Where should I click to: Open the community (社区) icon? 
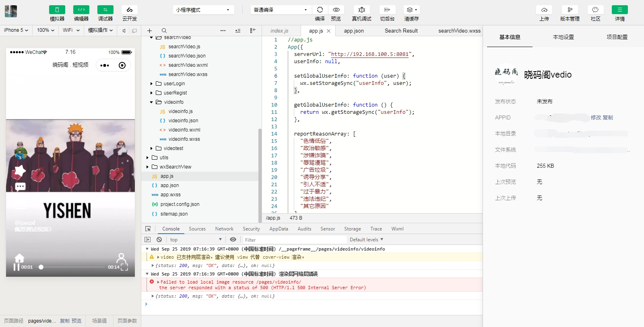(595, 10)
